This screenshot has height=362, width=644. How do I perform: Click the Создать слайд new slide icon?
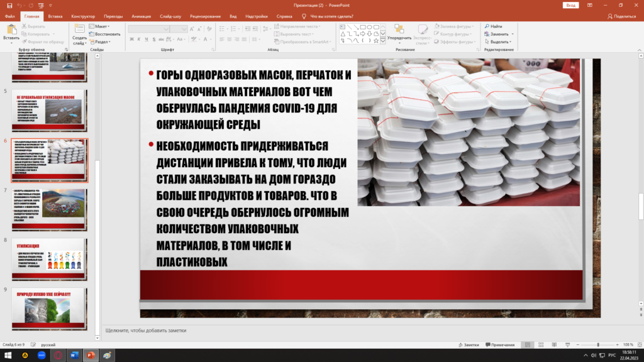[79, 29]
